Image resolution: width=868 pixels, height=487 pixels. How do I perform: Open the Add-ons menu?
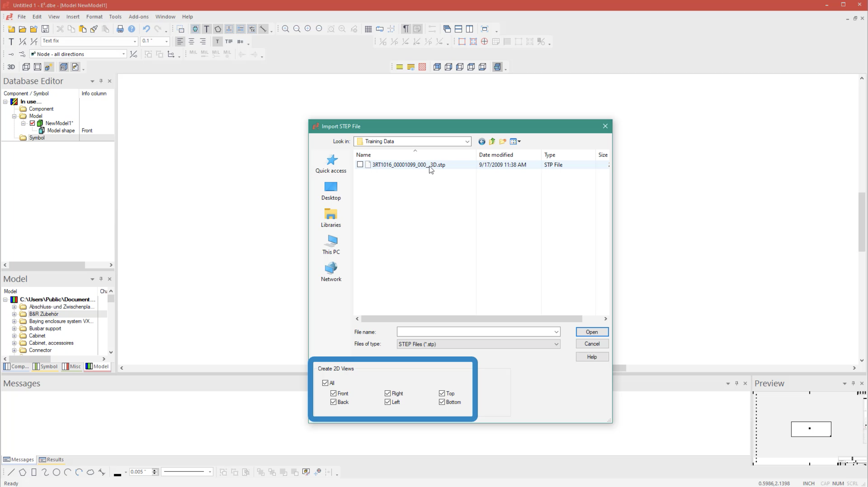(x=138, y=17)
